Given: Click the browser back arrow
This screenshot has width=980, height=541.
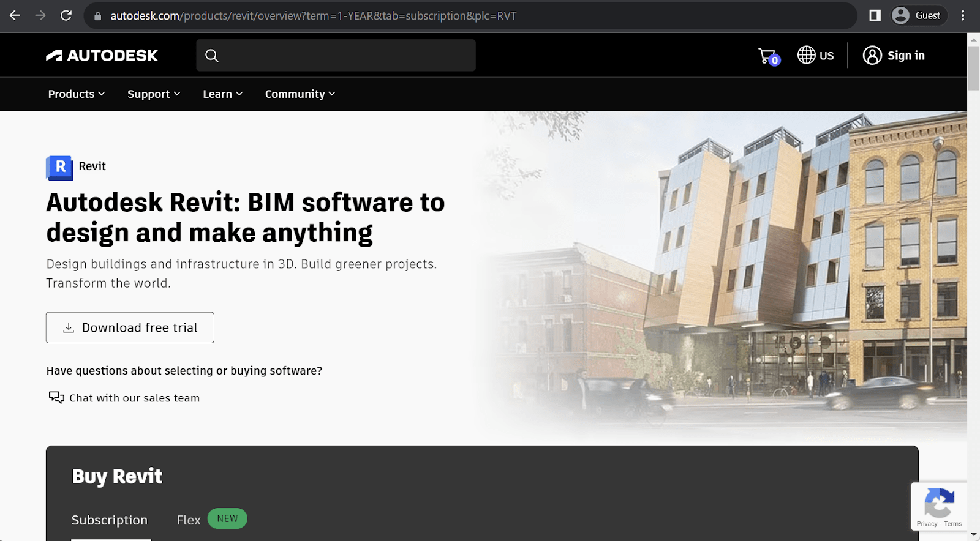Looking at the screenshot, I should [x=15, y=15].
